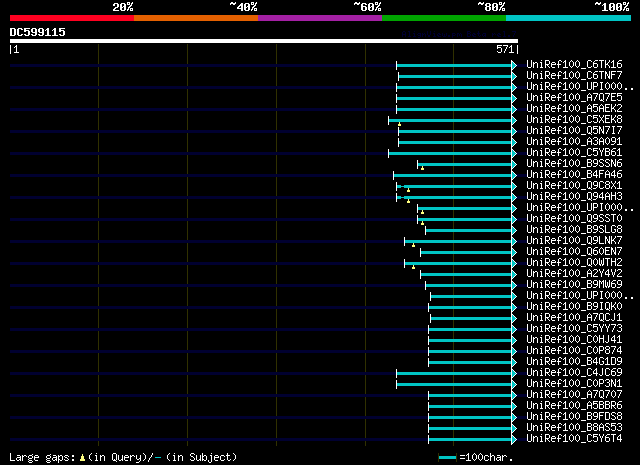This screenshot has height=465, width=640.
Task: Select the UniRef100_B9FDS8 label
Action: click(x=574, y=417)
